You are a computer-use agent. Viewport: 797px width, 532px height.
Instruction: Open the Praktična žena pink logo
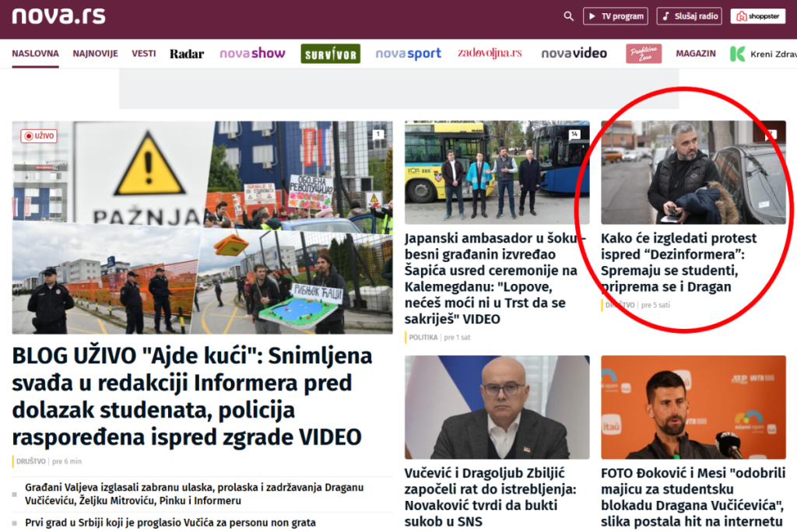tap(643, 54)
